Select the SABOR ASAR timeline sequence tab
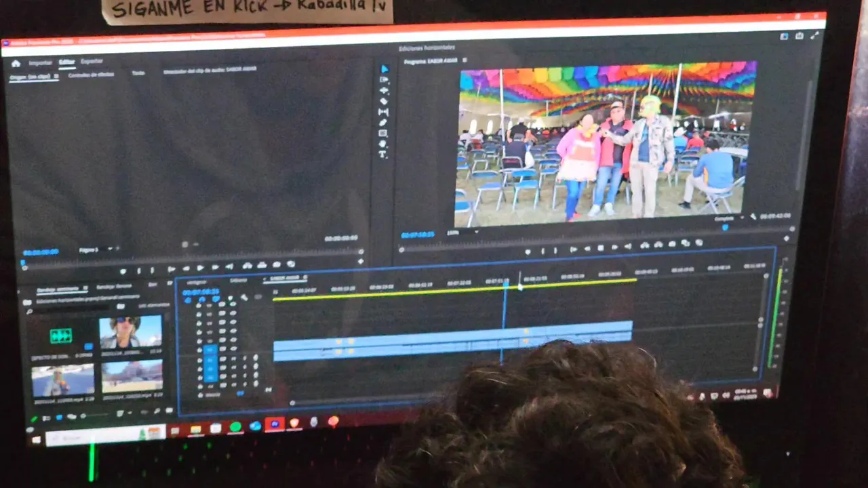Viewport: 868px width, 488px height. pos(285,278)
